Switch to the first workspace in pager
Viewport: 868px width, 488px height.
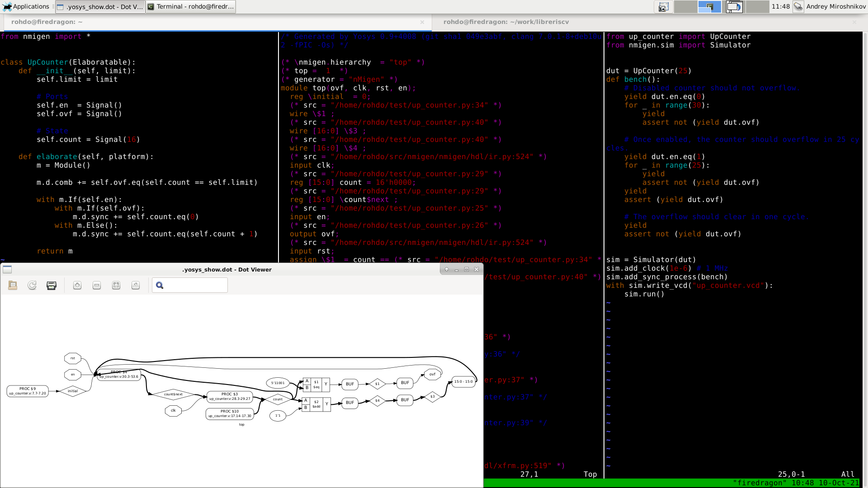(685, 7)
